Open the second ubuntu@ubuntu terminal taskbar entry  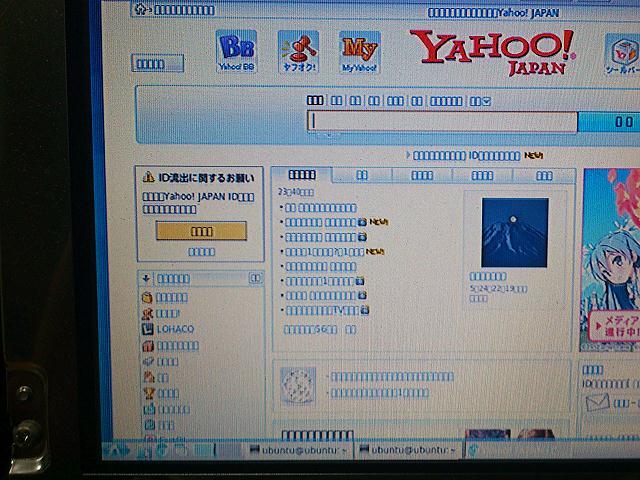(409, 450)
